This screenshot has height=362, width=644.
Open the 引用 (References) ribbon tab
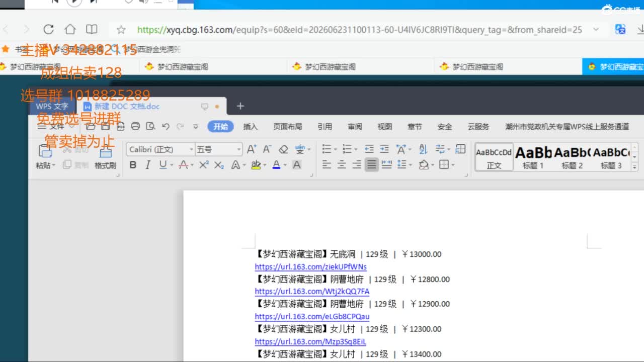(325, 127)
